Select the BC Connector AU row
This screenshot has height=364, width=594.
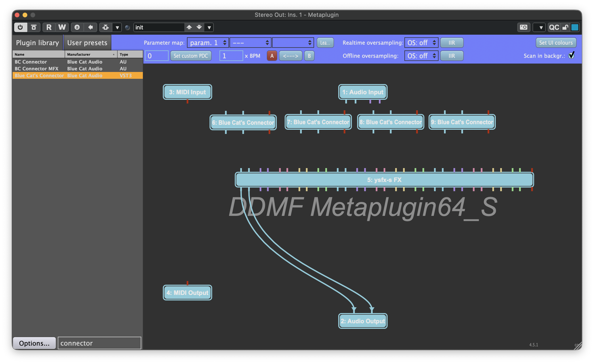(x=78, y=62)
